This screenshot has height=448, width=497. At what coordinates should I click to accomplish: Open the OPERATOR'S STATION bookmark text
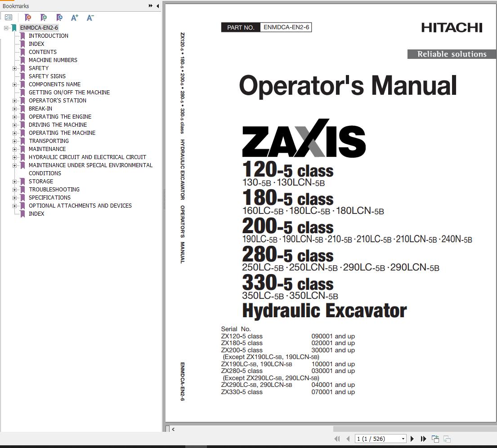click(x=58, y=100)
